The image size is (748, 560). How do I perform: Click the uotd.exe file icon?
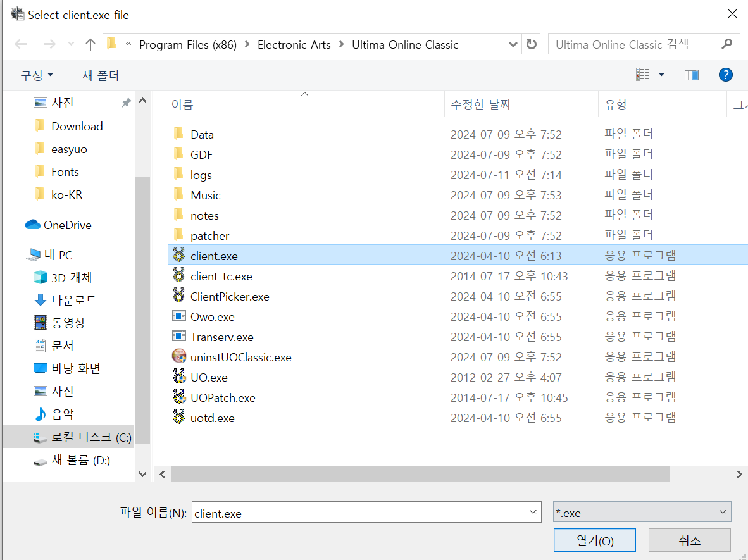tap(179, 417)
